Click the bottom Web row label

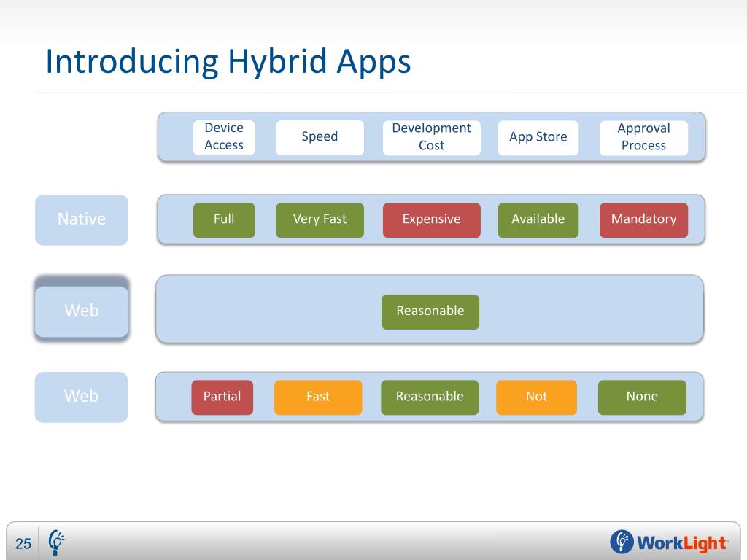(x=82, y=397)
